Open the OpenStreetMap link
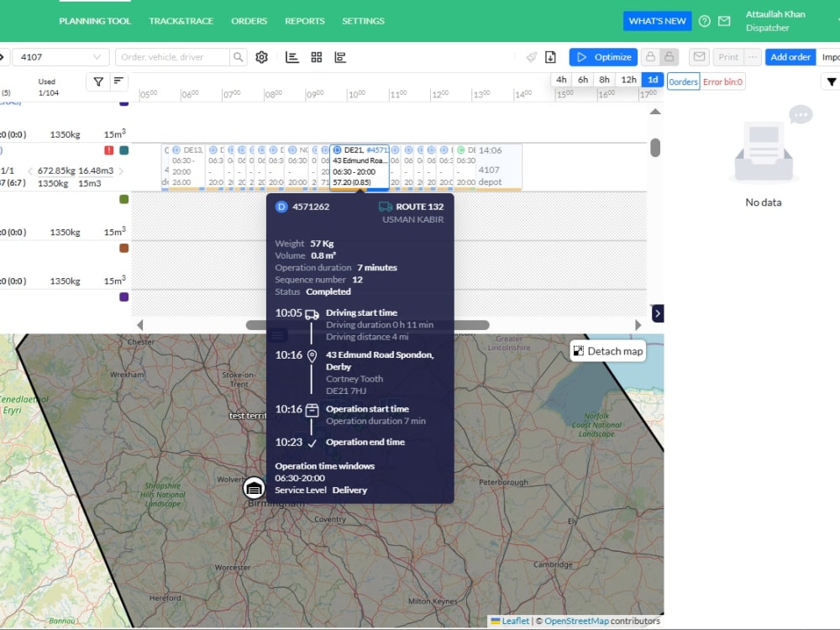This screenshot has width=840, height=630. pos(576,621)
